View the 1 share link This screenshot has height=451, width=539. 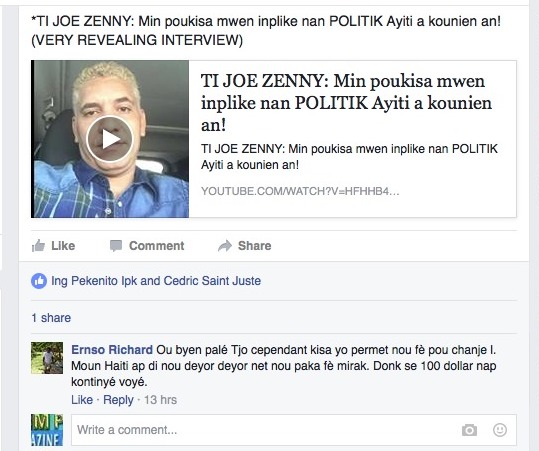pyautogui.click(x=51, y=318)
